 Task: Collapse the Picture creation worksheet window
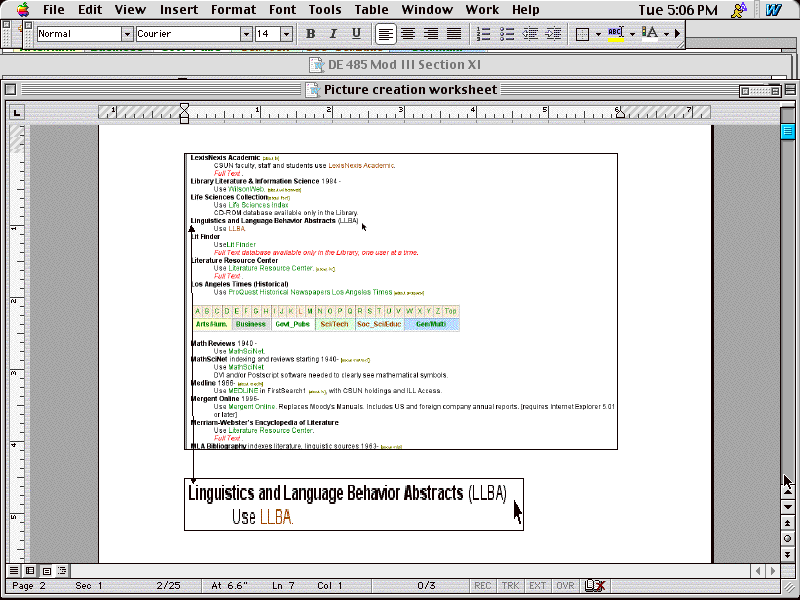pos(790,90)
